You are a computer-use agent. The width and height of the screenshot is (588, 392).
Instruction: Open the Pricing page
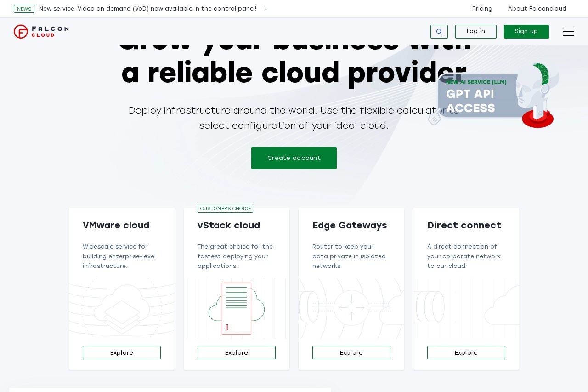482,9
